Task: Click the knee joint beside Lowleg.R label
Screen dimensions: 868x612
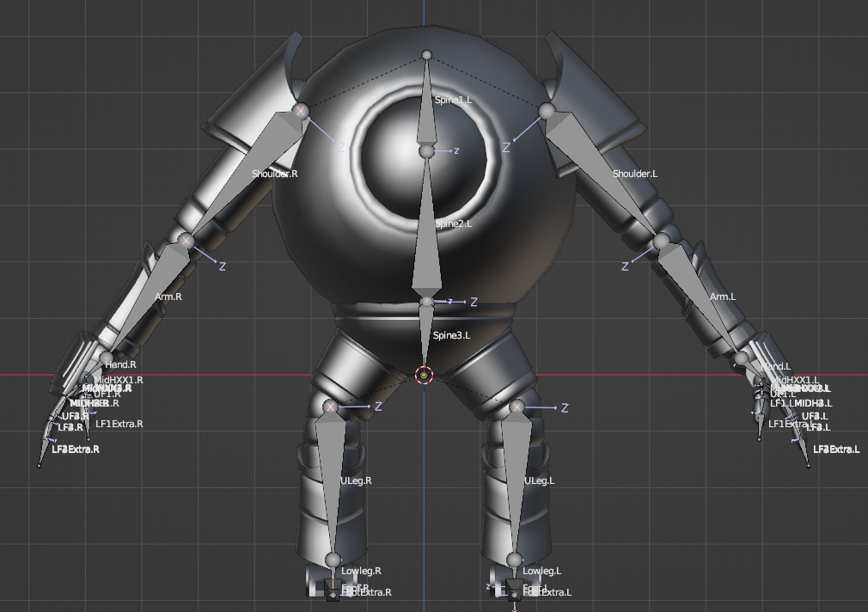Action: point(332,560)
